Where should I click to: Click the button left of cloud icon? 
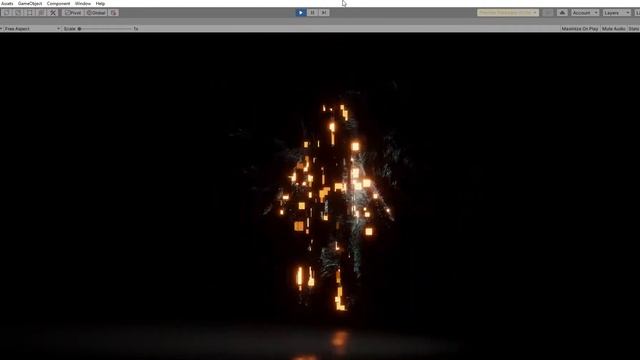548,13
